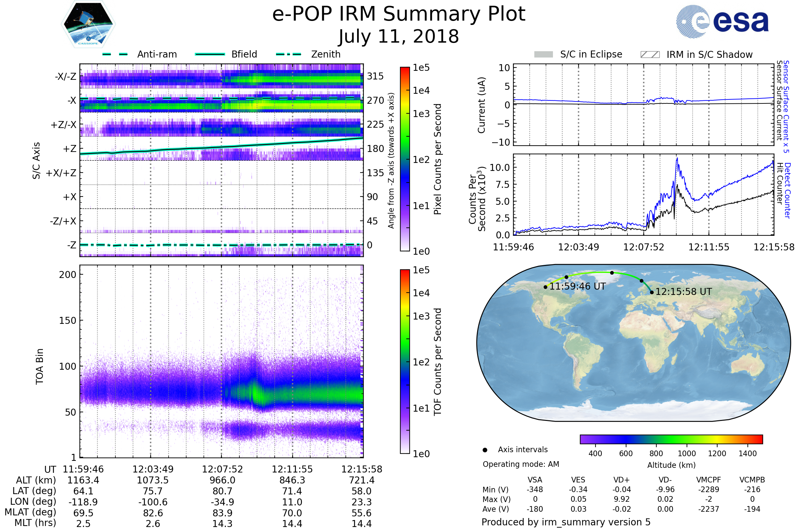Click the Produced by irm_summary version 5 text
This screenshot has width=798, height=532.
point(566,522)
